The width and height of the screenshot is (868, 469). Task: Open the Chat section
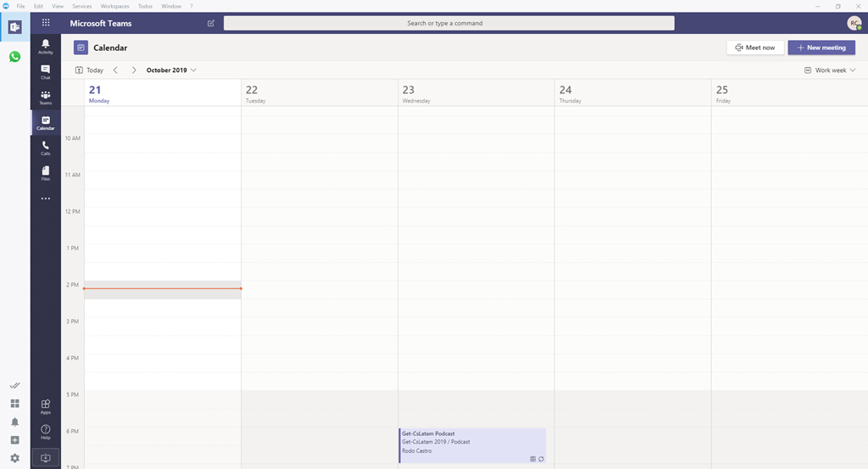pos(45,71)
